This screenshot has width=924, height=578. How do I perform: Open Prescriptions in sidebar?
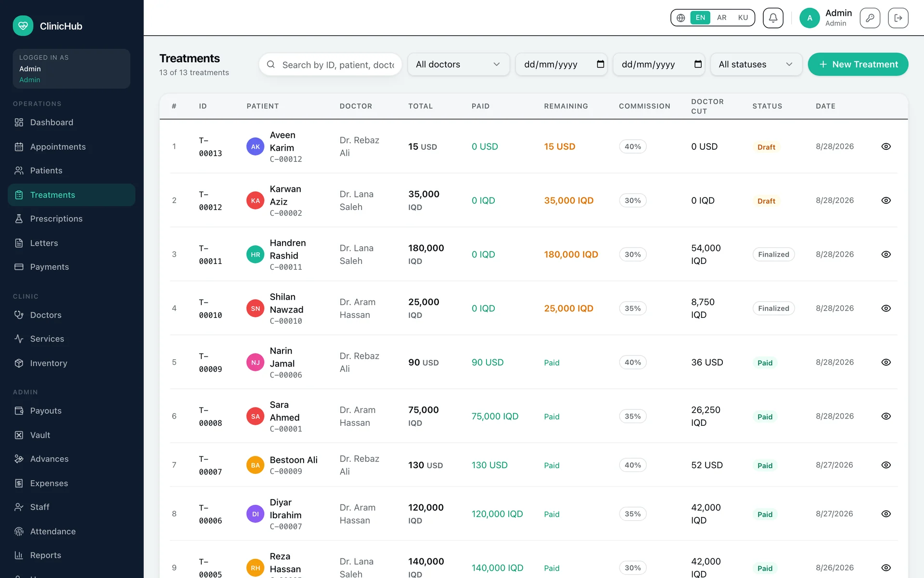click(x=71, y=219)
